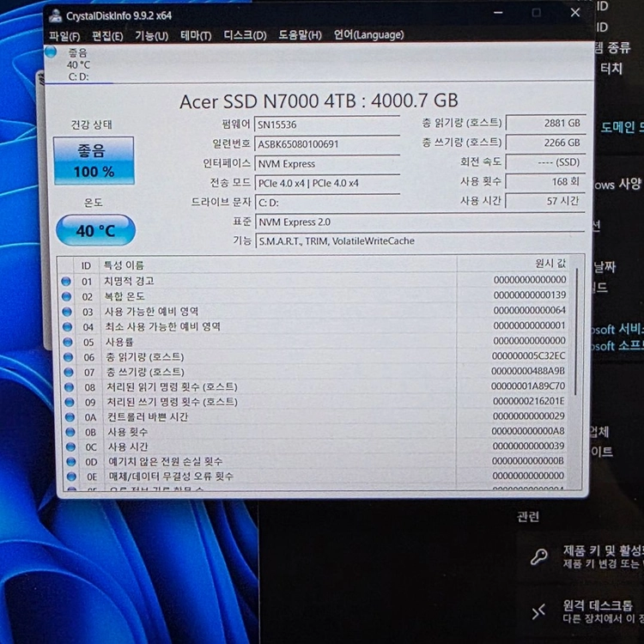The height and width of the screenshot is (644, 644).
Task: Click the 원시 값 column header
Action: 513,264
